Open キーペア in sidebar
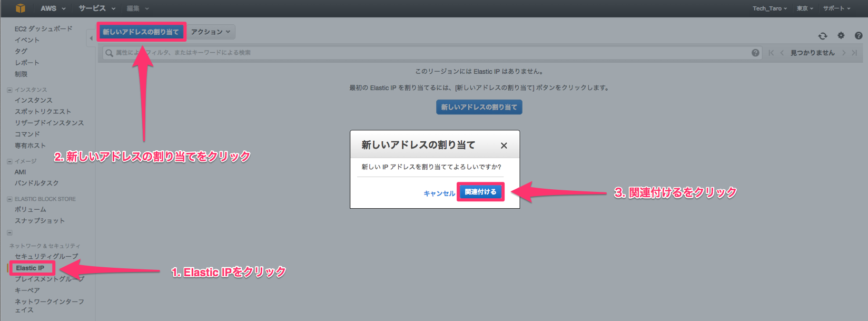868x321 pixels. pyautogui.click(x=27, y=290)
